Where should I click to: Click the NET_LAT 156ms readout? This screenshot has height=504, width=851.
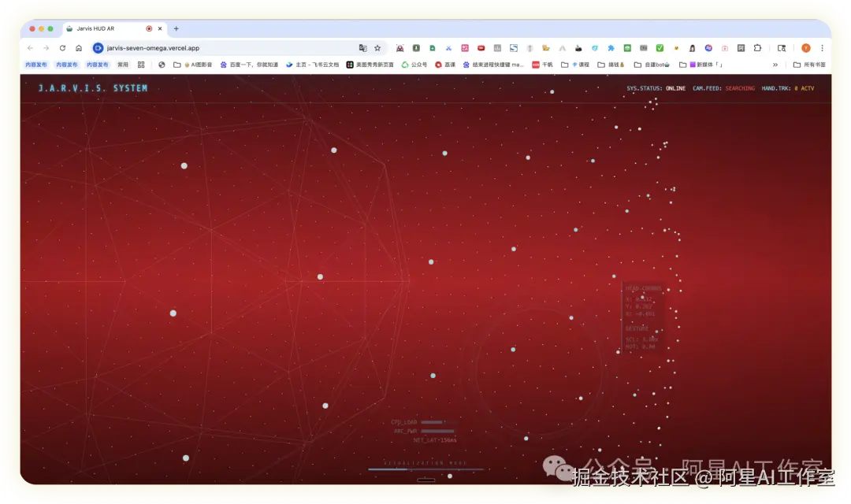tap(435, 440)
